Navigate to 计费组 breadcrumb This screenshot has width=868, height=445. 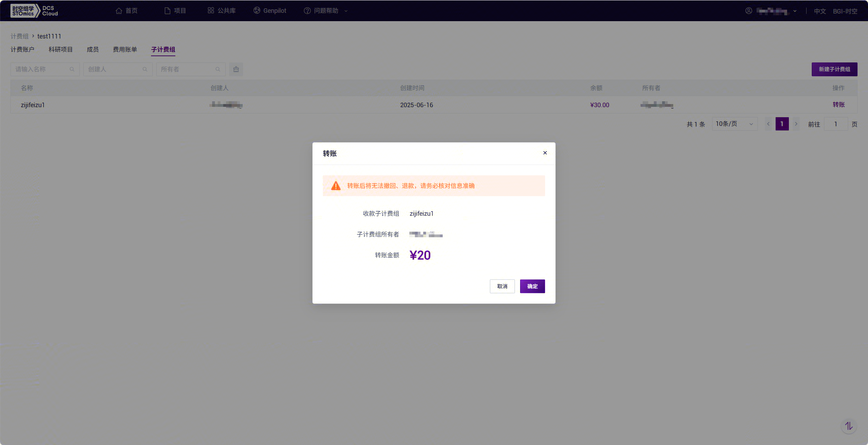19,36
